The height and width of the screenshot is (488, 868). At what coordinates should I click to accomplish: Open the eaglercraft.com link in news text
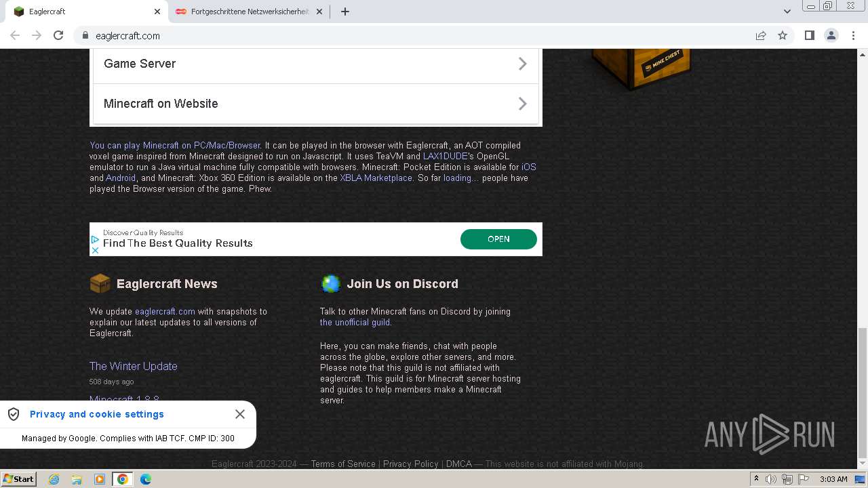(165, 311)
